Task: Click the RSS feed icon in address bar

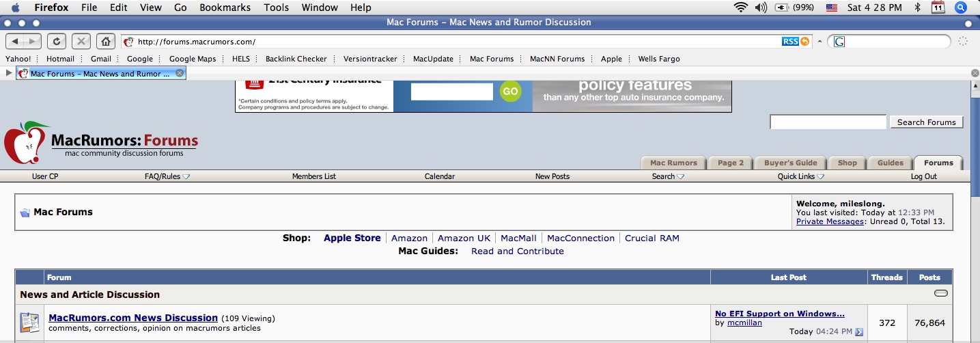Action: point(790,42)
